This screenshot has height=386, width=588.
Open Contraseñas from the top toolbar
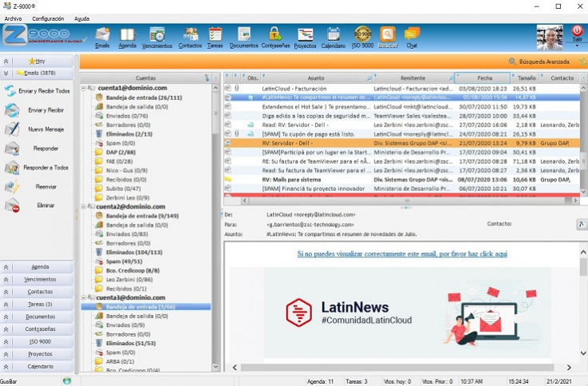274,38
